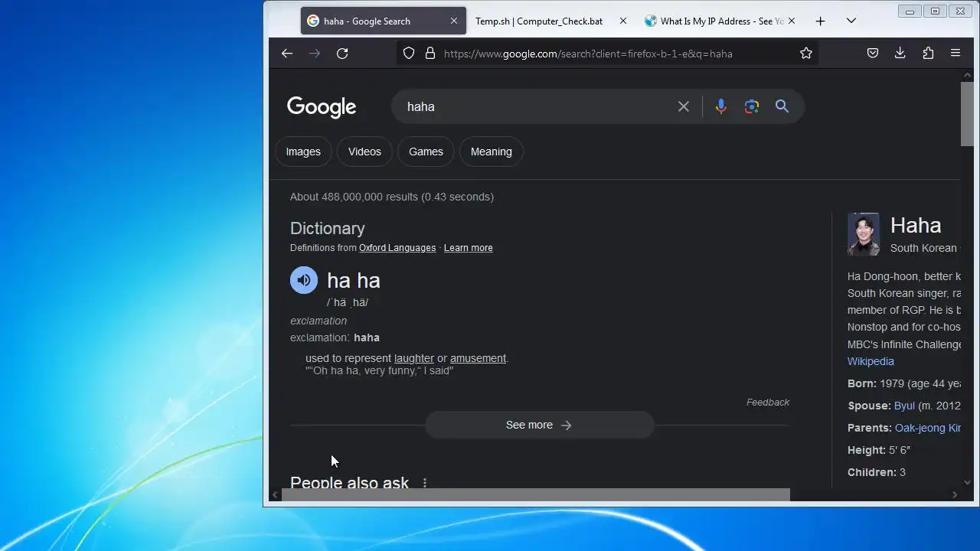Click the results count text About 488,000,000 results

(x=392, y=197)
